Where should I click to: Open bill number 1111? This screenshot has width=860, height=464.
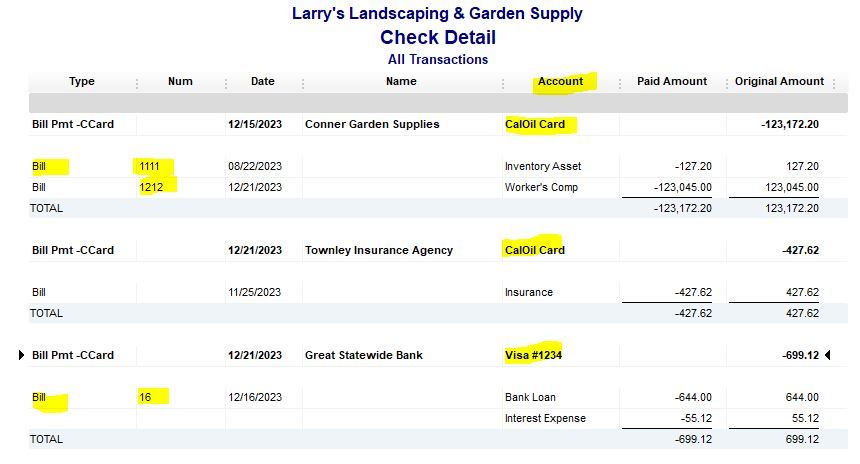coord(155,166)
